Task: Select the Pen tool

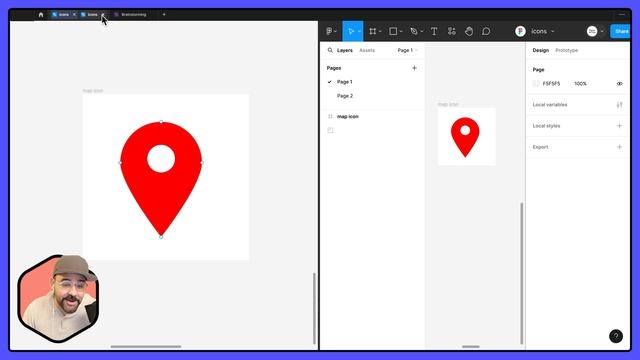Action: point(414,31)
